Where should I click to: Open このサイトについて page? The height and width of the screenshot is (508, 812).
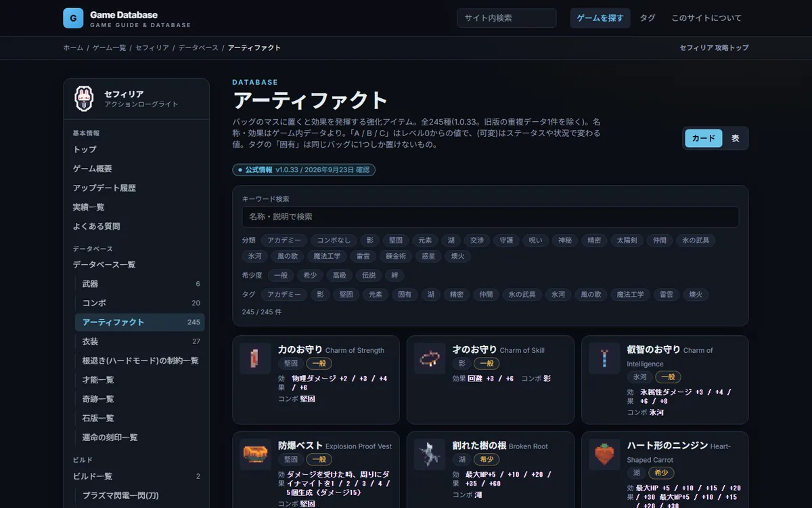pos(706,18)
